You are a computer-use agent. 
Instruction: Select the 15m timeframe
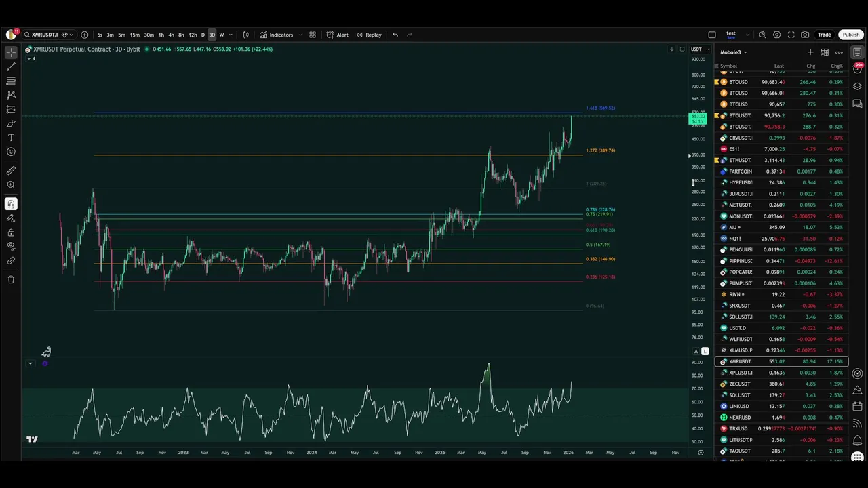[x=135, y=35]
